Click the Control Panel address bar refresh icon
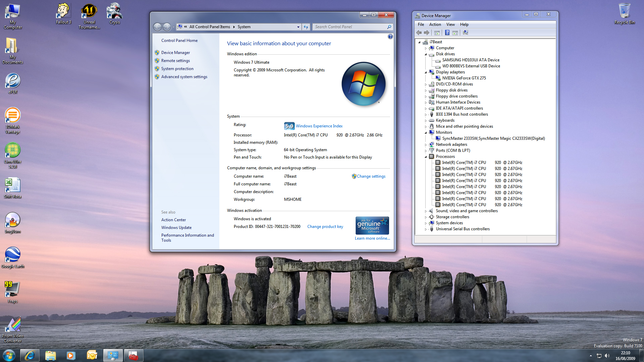The image size is (644, 362). [306, 27]
